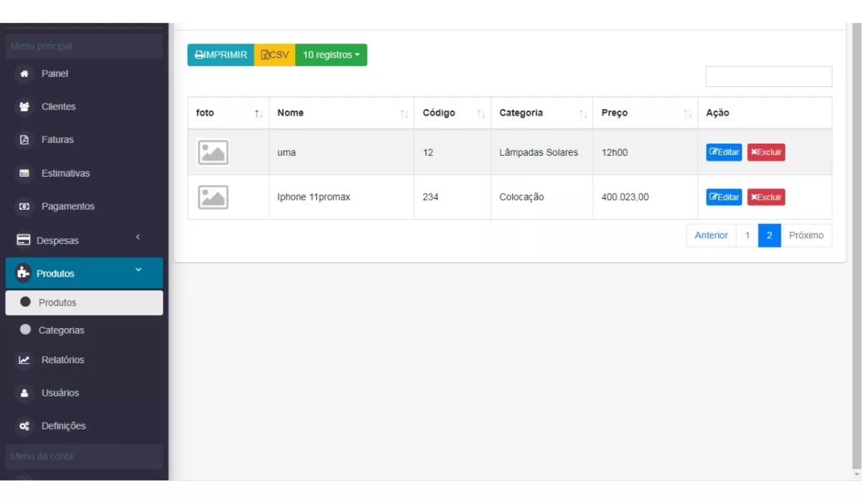Click the Estimativas list icon
862x504 pixels.
(x=24, y=173)
